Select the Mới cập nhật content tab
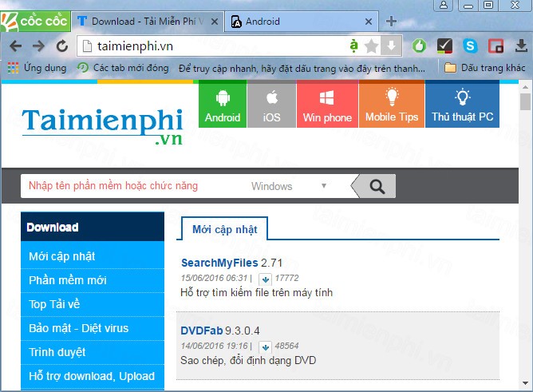 click(225, 229)
